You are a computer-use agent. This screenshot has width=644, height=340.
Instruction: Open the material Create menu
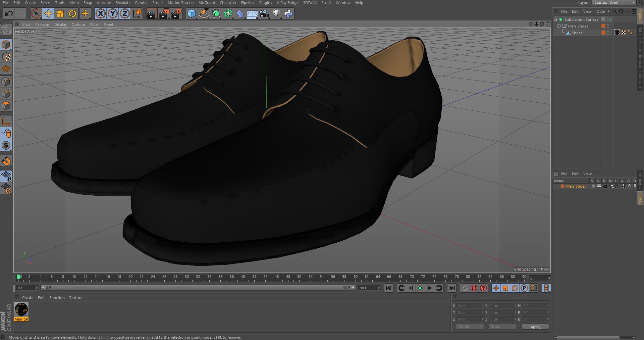[x=28, y=298]
